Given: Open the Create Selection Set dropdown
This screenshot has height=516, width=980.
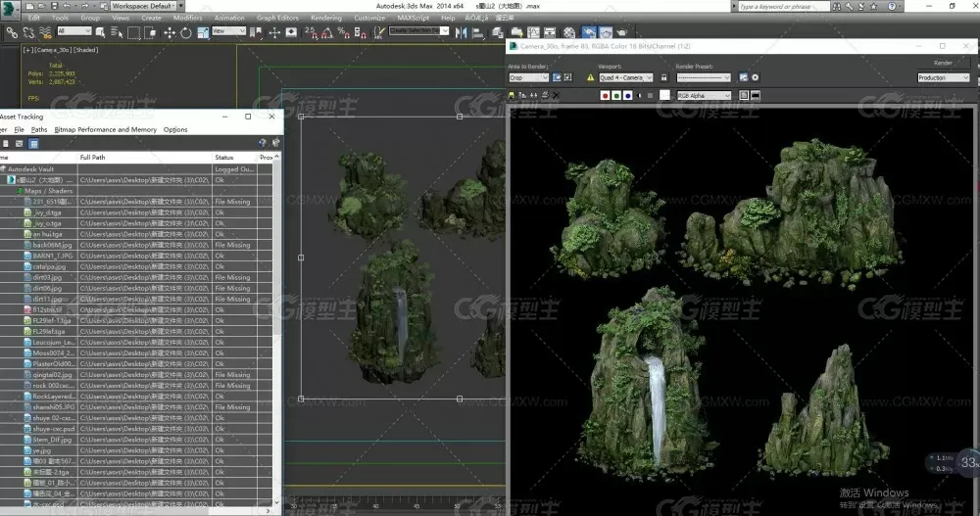Looking at the screenshot, I should 418,30.
